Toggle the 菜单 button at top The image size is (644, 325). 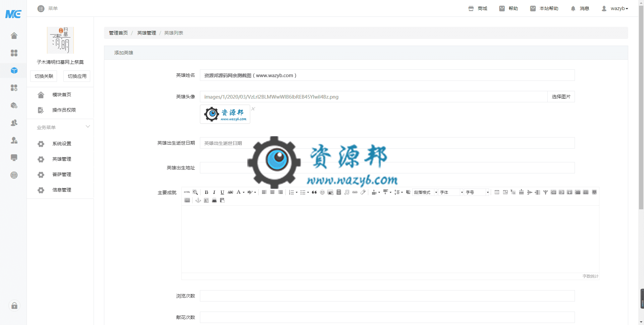tap(48, 8)
